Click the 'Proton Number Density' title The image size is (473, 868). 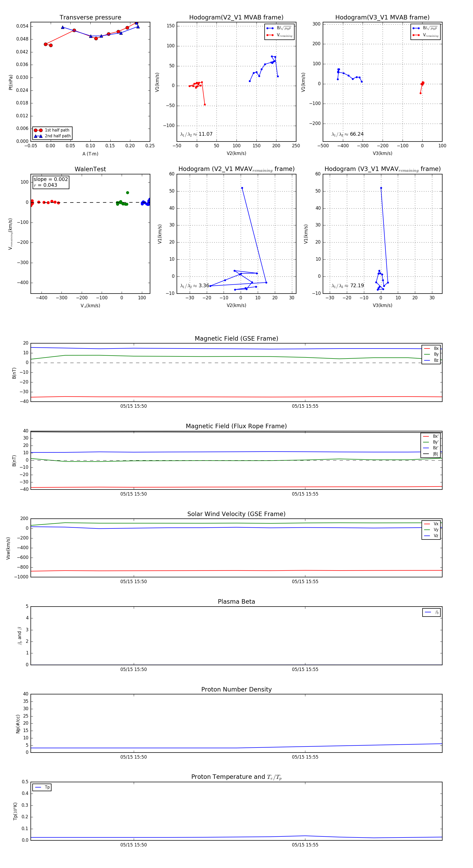(x=236, y=689)
